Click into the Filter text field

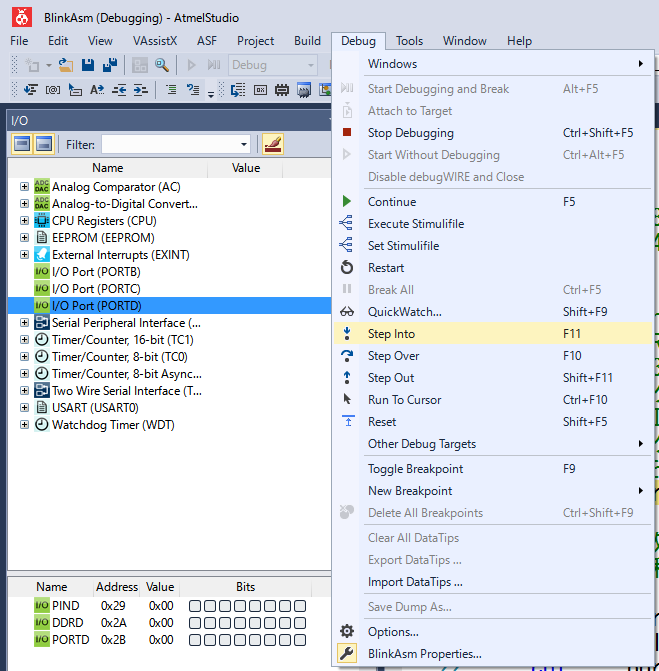(x=169, y=145)
